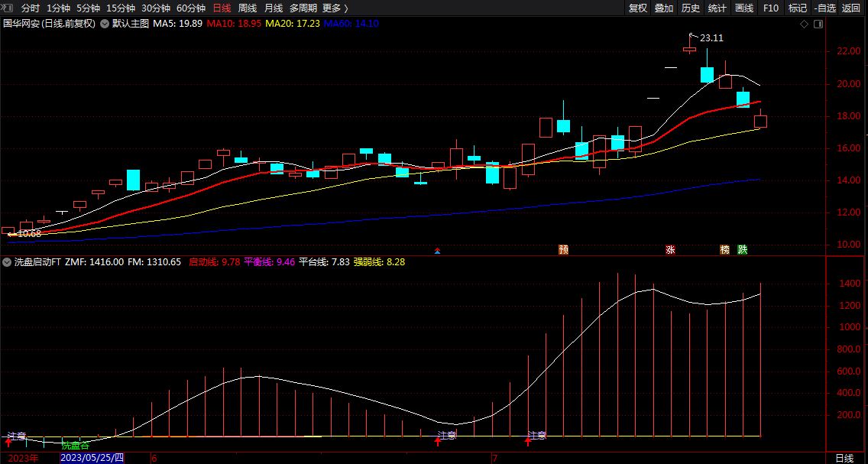The height and width of the screenshot is (464, 868).
Task: Click the 1400 indicator axis label
Action: click(x=849, y=284)
